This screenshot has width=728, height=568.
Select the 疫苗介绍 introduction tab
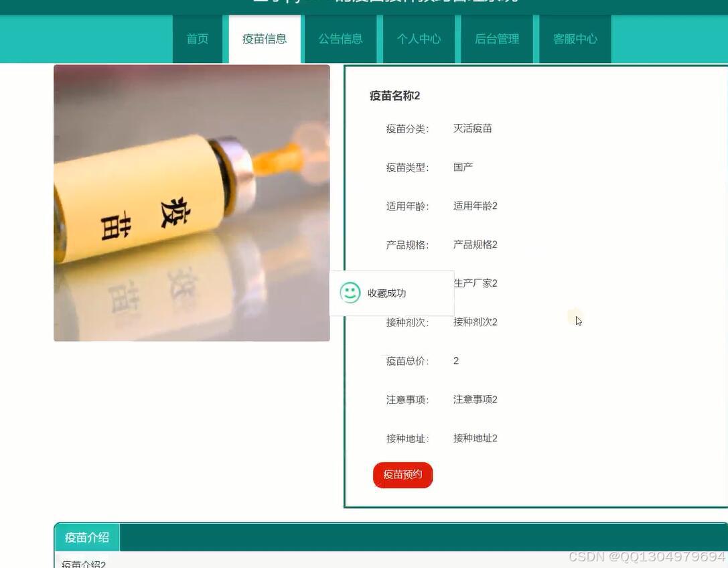pos(86,537)
